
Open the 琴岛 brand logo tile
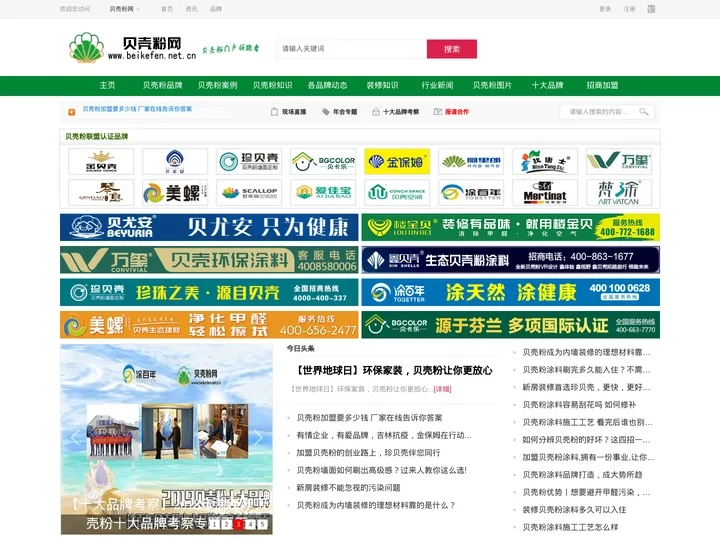point(101,192)
